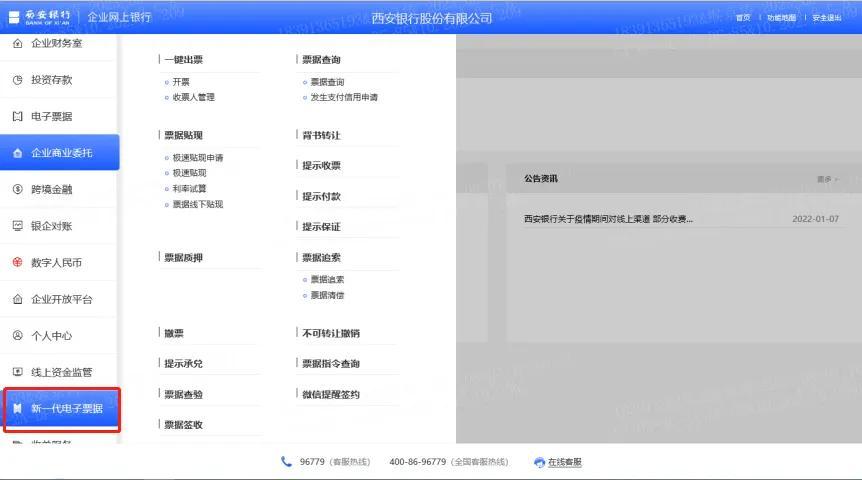Select the 开票 menu entry
The width and height of the screenshot is (862, 480).
pyautogui.click(x=181, y=82)
